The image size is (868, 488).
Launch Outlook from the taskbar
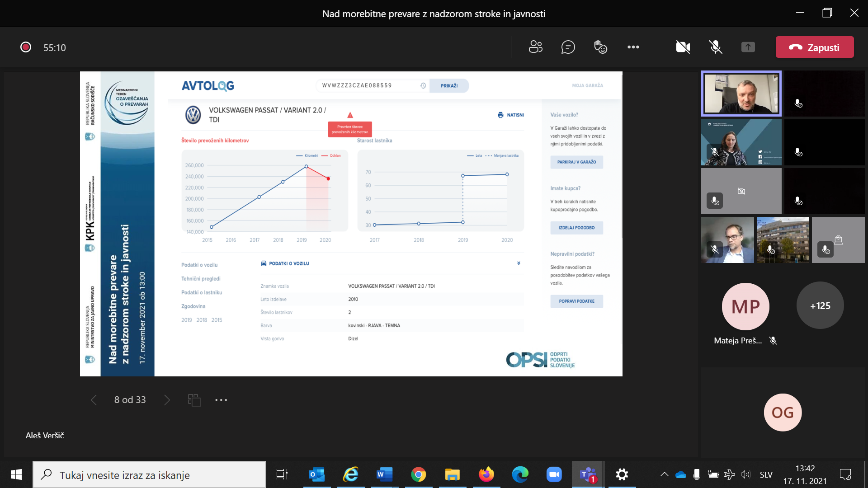click(x=316, y=474)
